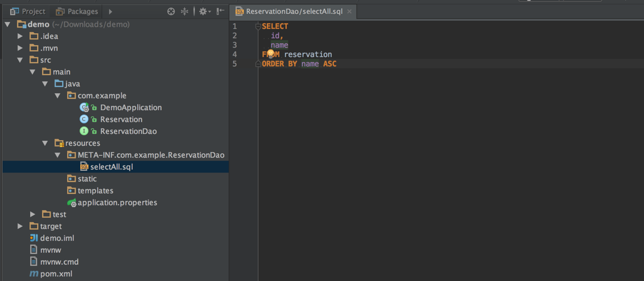Select the Project view tab
644x281 pixels.
click(28, 11)
